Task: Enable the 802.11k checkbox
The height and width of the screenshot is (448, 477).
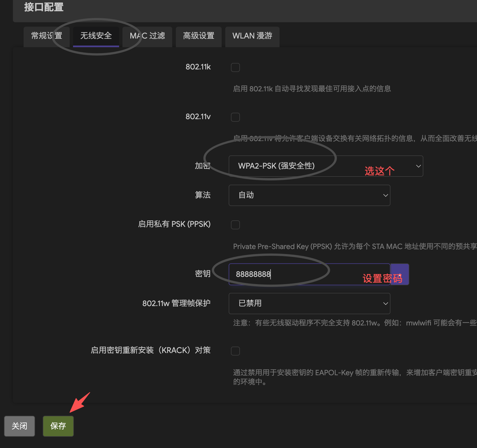Action: point(235,67)
